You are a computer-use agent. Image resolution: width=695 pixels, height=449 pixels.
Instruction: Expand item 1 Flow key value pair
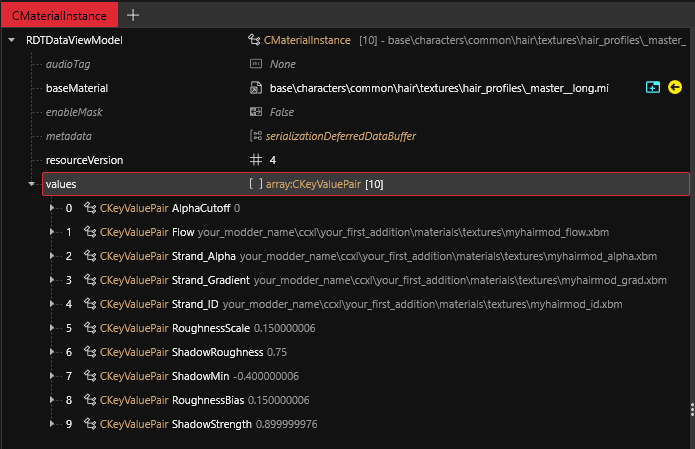coord(52,232)
